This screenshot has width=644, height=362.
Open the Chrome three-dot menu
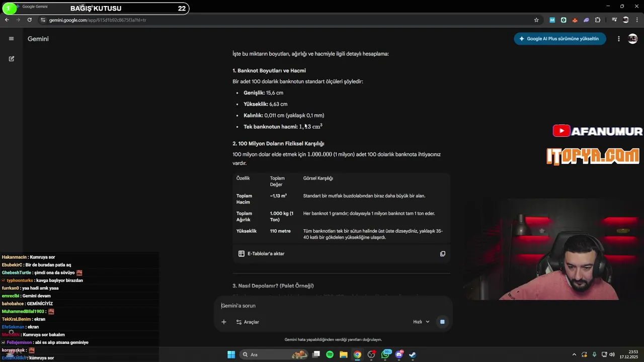pyautogui.click(x=637, y=20)
